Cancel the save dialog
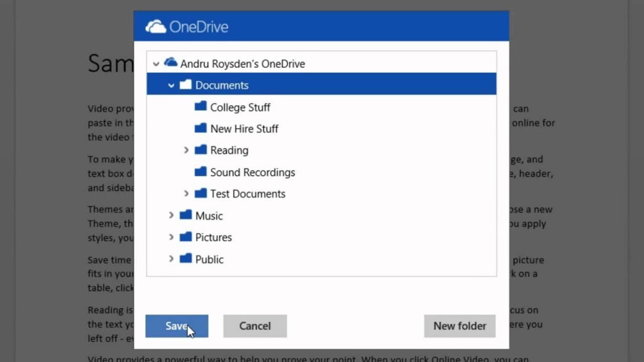 pyautogui.click(x=255, y=326)
